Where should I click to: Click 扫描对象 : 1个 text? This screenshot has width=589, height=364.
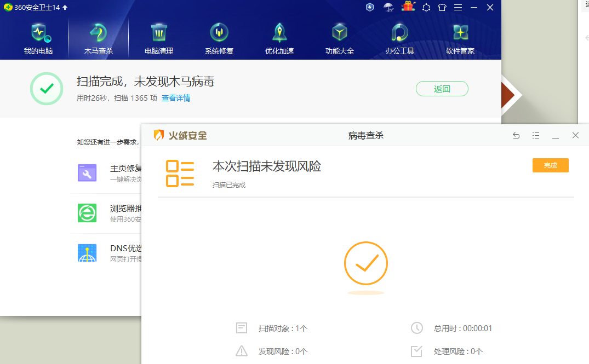tap(283, 328)
